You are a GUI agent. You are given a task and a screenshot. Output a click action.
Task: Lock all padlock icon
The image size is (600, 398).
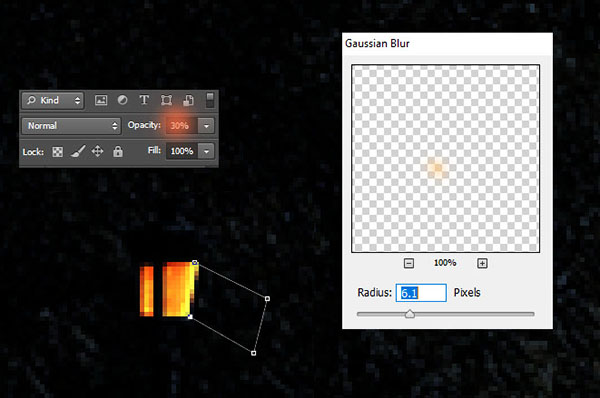click(x=118, y=152)
